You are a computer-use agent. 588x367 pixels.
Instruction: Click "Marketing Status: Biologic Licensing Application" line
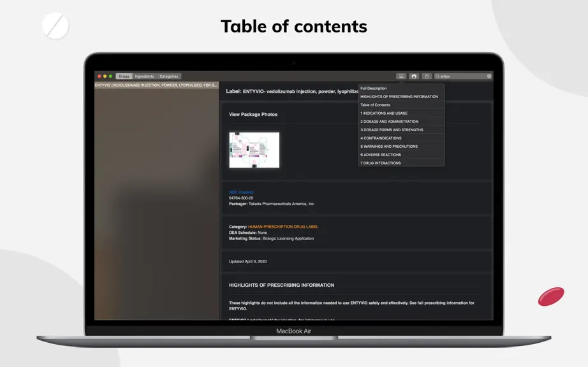[x=271, y=238]
